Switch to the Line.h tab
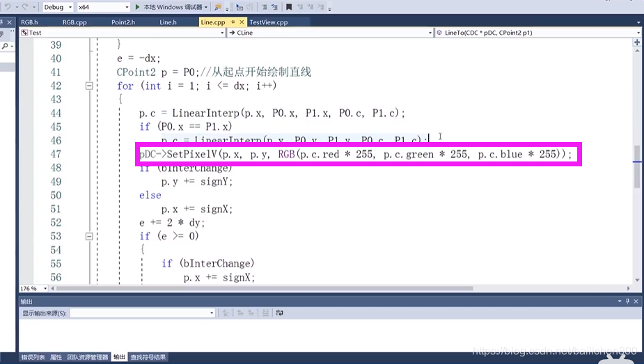This screenshot has height=364, width=644. pyautogui.click(x=168, y=22)
